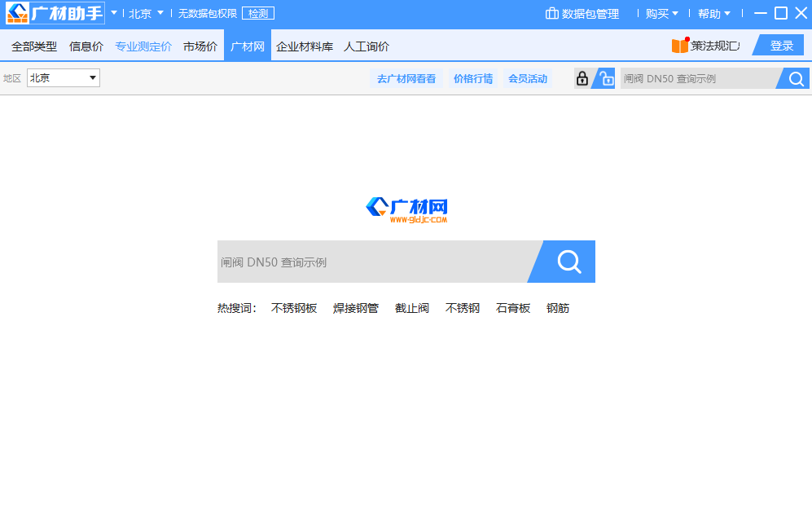Screen dimensions: 812x515
Task: Click the 广材助手 logo icon
Action: click(18, 14)
